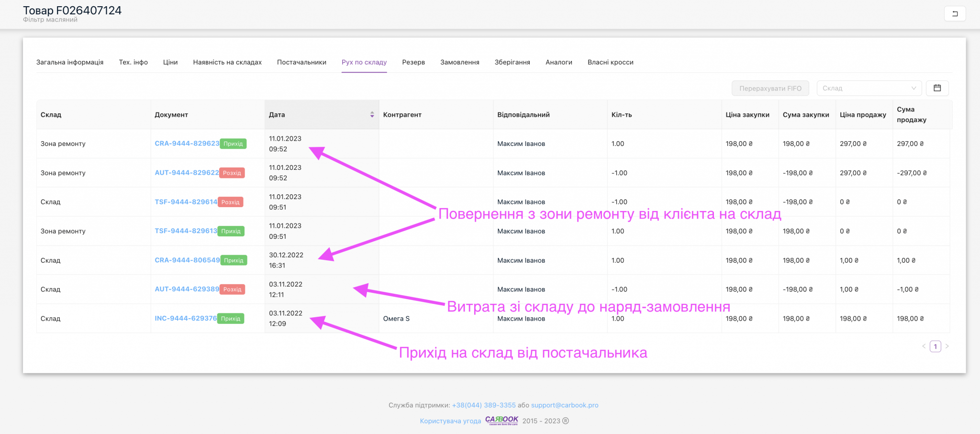Click the back arrow icon at top right

click(955, 13)
